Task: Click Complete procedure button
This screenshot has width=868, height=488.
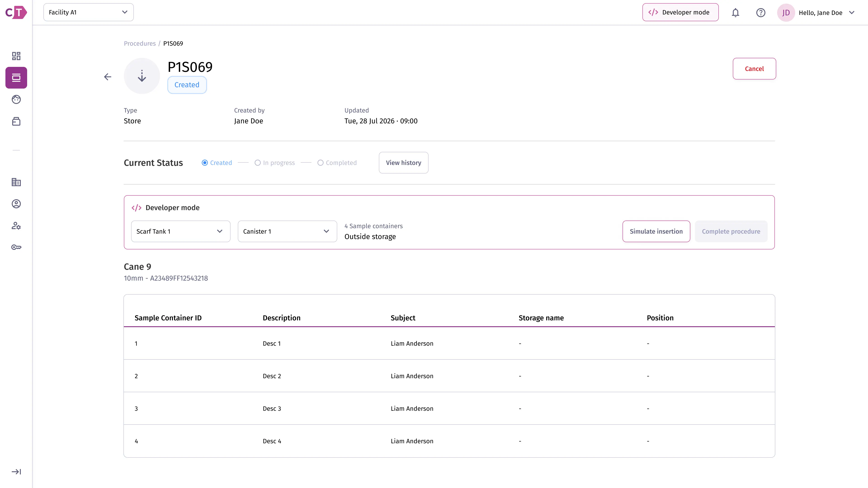Action: 731,231
